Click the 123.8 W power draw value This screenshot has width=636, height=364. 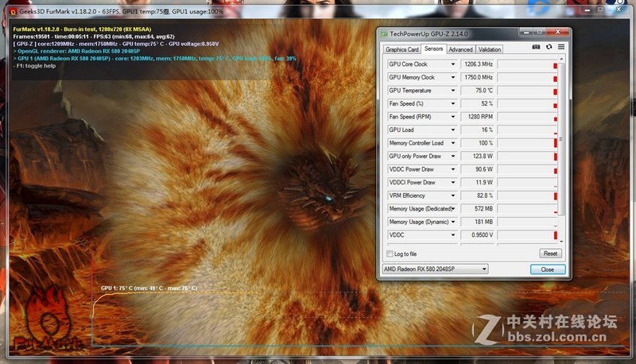pyautogui.click(x=478, y=156)
